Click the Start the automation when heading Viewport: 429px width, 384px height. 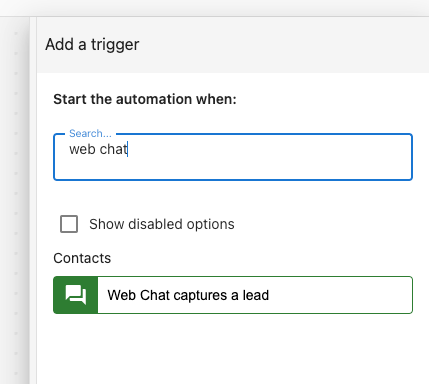coord(145,99)
